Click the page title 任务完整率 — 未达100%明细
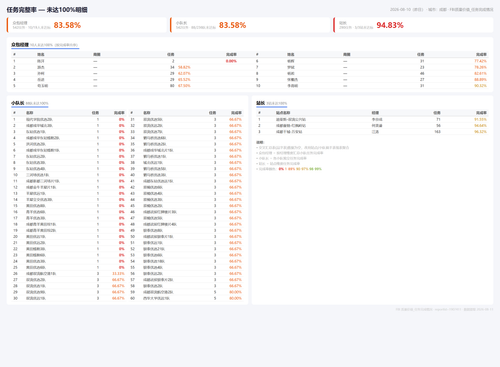This screenshot has width=500, height=367. [47, 10]
